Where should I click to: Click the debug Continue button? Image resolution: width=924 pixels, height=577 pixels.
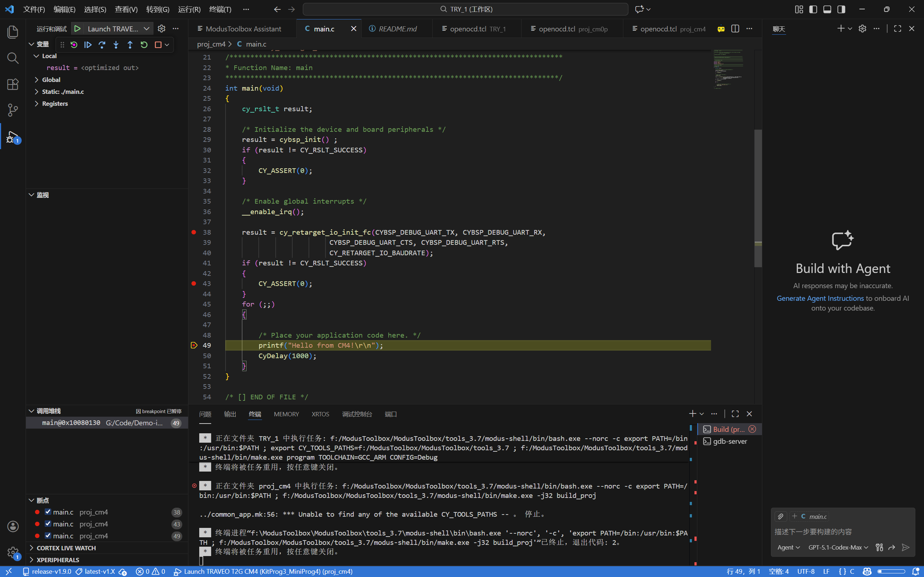click(x=88, y=45)
